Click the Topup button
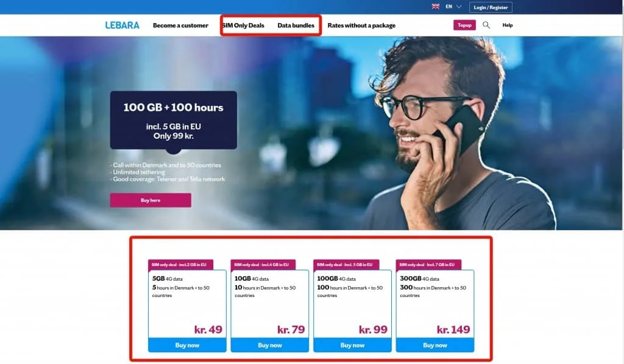Image resolution: width=624 pixels, height=364 pixels. coord(464,25)
